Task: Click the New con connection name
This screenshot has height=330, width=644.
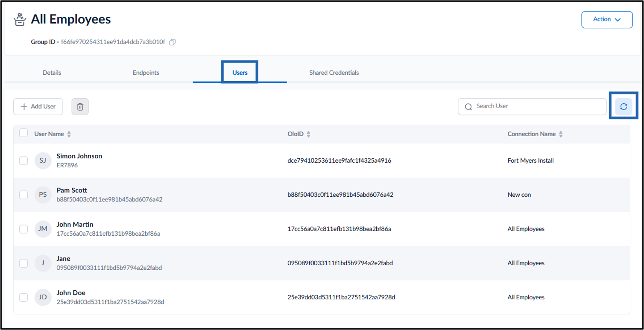Action: (519, 195)
